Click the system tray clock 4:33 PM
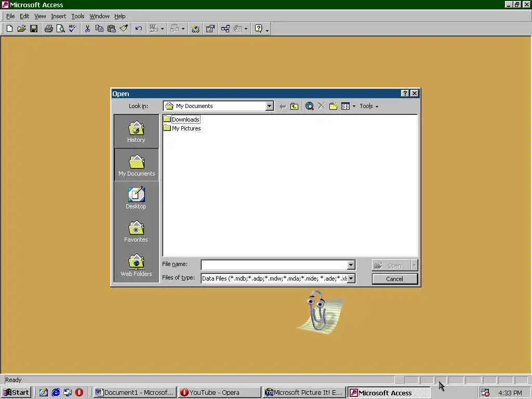The height and width of the screenshot is (399, 532). pyautogui.click(x=510, y=393)
